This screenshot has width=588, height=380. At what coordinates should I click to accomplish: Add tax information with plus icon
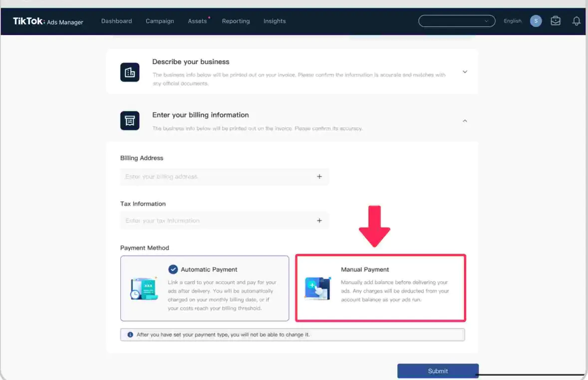(319, 221)
